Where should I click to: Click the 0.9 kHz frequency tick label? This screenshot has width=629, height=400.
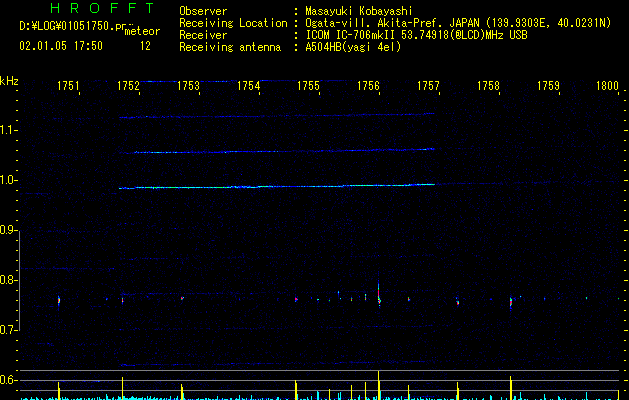click(8, 230)
